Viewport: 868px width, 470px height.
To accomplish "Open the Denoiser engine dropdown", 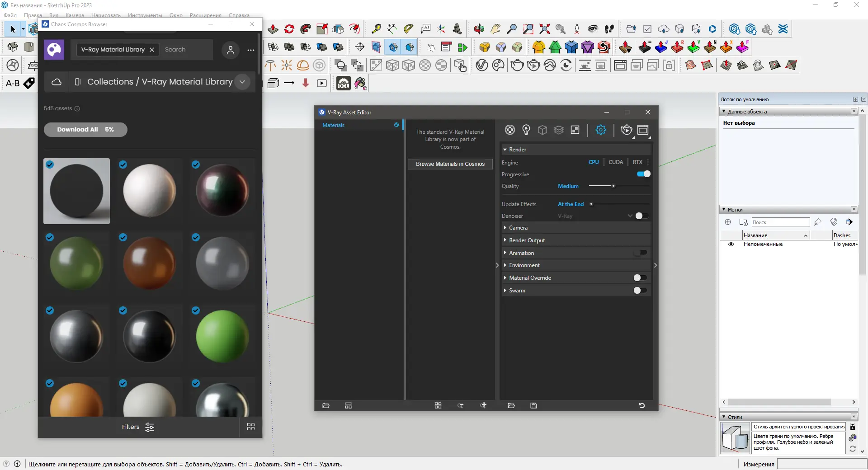I will click(630, 216).
